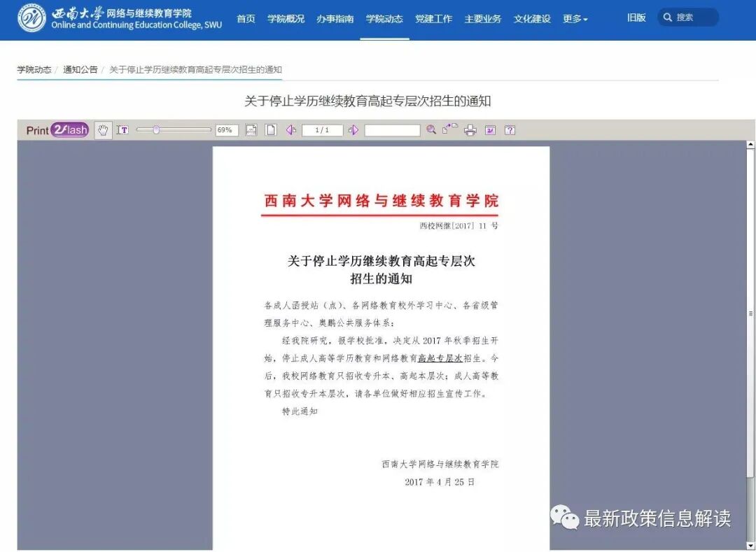Select the Text selection tool
Screen dimensions: 756x552
point(121,129)
